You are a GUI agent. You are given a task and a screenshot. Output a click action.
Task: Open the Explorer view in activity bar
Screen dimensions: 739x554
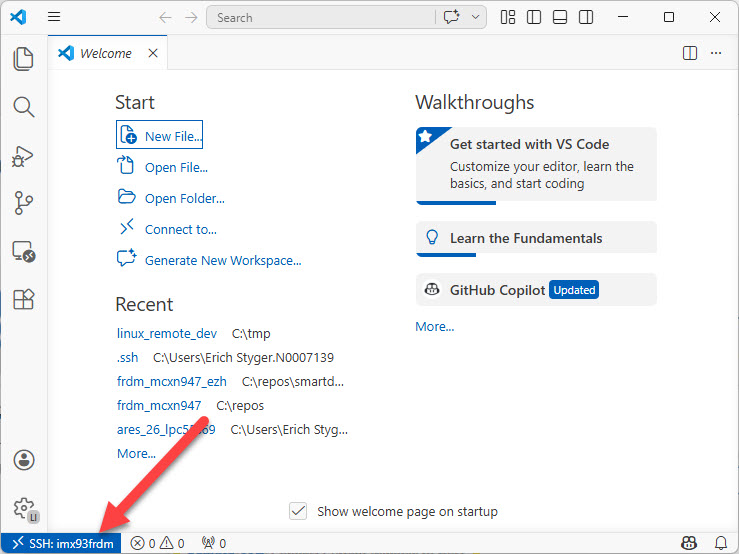[x=24, y=59]
